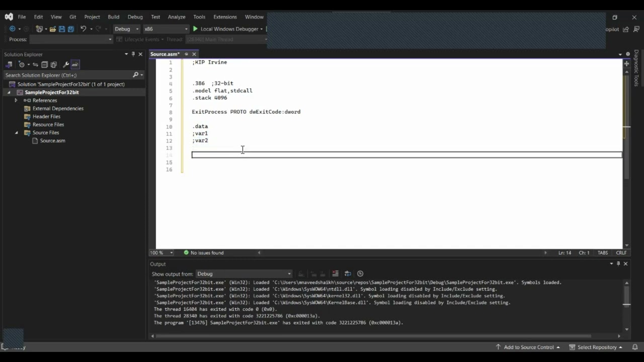Click the Collapse All icon in Solution Explorer
This screenshot has width=644, height=362.
click(44, 64)
